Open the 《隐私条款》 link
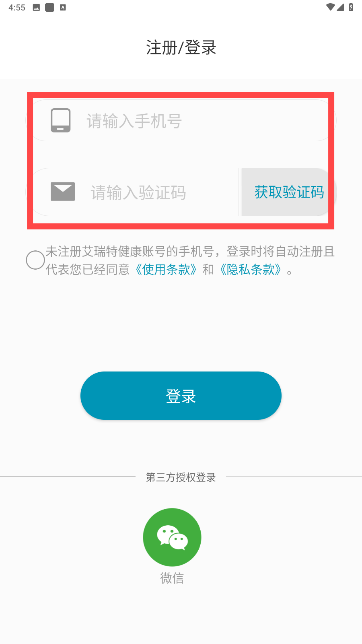 [250, 269]
